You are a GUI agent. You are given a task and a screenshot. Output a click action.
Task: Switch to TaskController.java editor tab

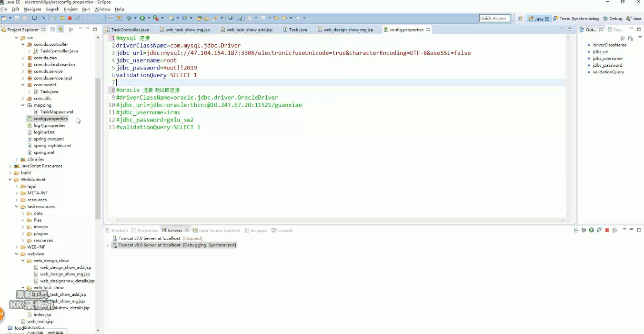(127, 30)
